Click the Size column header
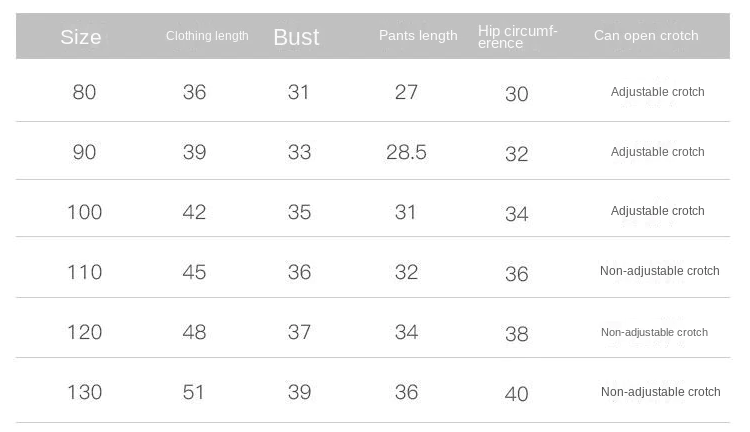Screen dimensions: 750x432 pyautogui.click(x=81, y=37)
